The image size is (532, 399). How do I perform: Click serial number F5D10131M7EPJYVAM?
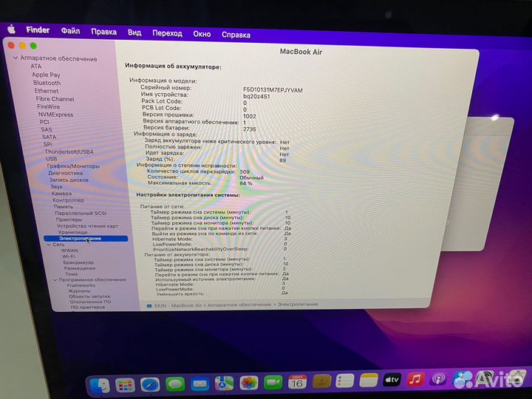tap(273, 90)
